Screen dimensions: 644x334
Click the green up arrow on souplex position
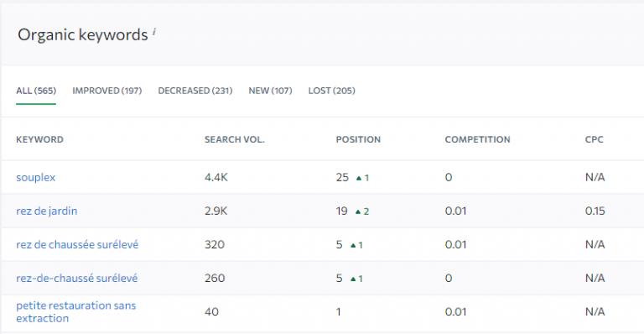[x=359, y=178]
